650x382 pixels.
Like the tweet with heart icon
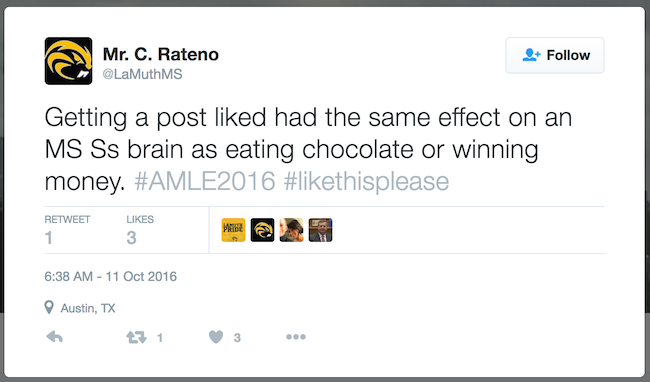pyautogui.click(x=216, y=337)
